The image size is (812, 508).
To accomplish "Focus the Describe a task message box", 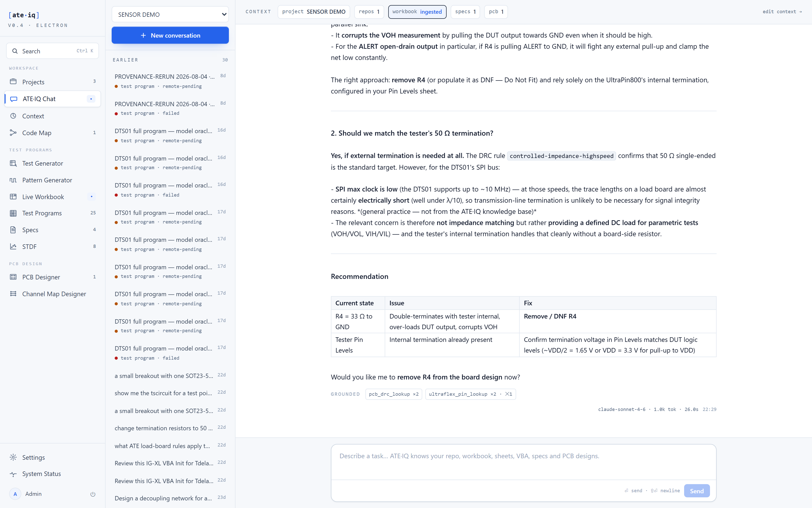I will [x=523, y=462].
